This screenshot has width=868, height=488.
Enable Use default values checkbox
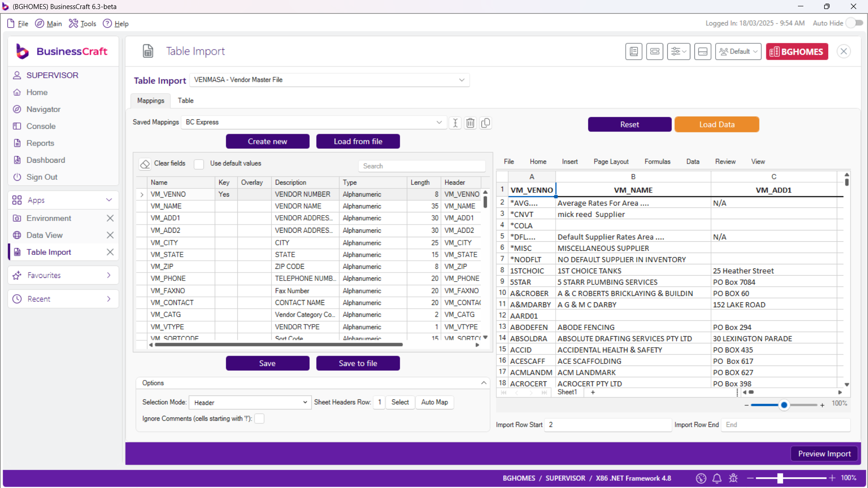point(199,164)
